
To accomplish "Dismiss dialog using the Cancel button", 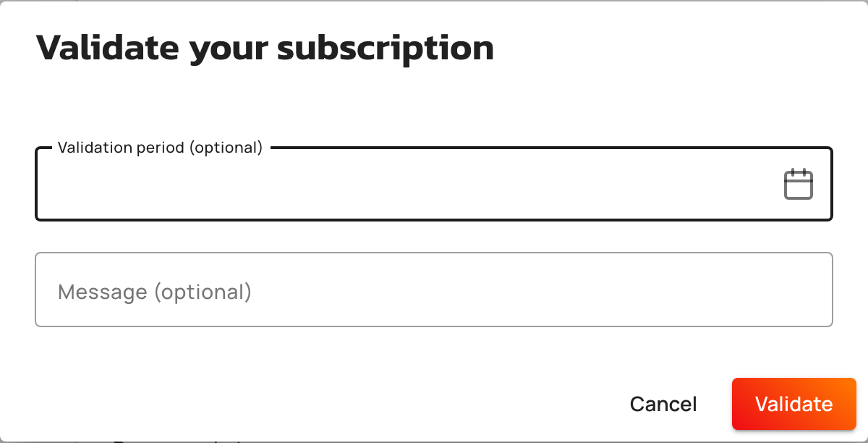I will pos(663,404).
